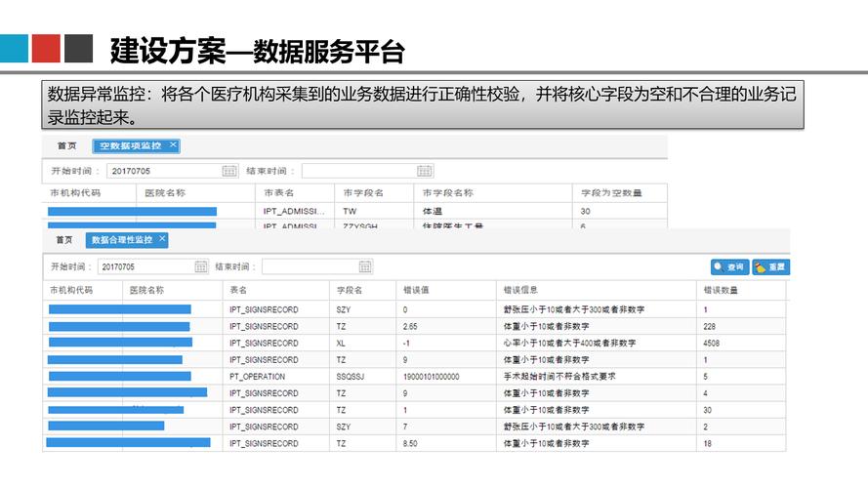This screenshot has width=868, height=488.
Task: Click the 查询 search button
Action: coord(728,266)
